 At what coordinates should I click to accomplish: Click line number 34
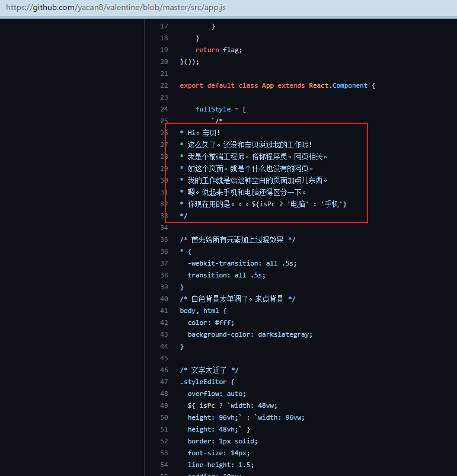coord(164,228)
